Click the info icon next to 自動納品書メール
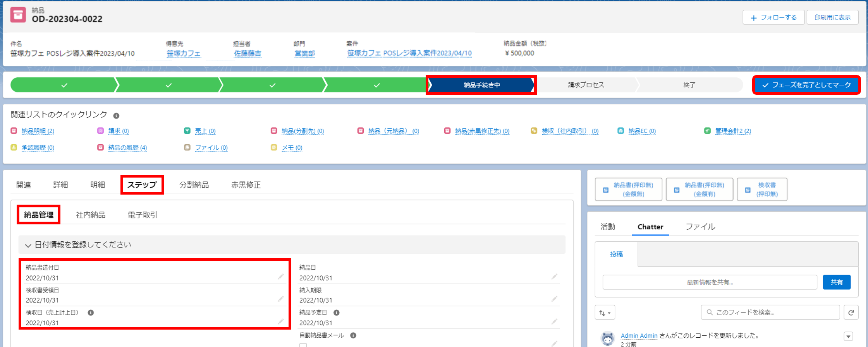 tap(353, 335)
